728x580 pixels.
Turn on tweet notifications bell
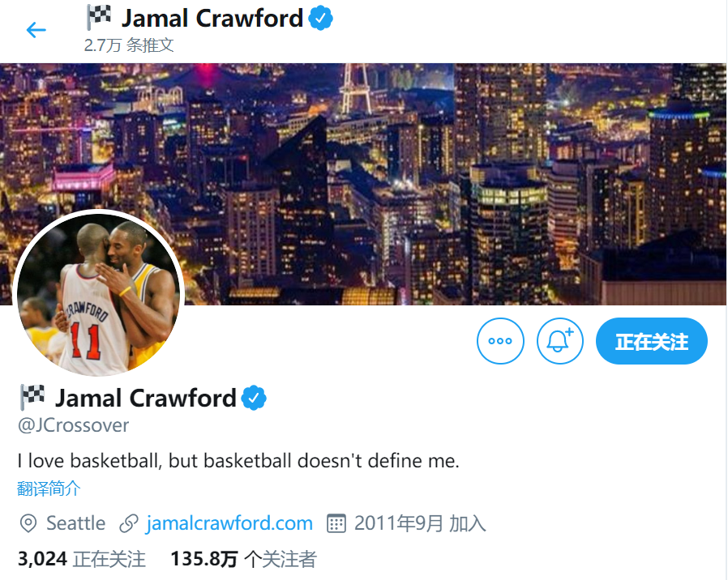click(560, 341)
